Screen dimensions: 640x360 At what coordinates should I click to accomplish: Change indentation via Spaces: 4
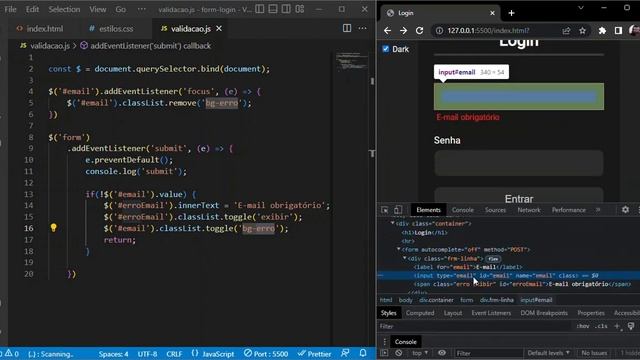coord(113,353)
